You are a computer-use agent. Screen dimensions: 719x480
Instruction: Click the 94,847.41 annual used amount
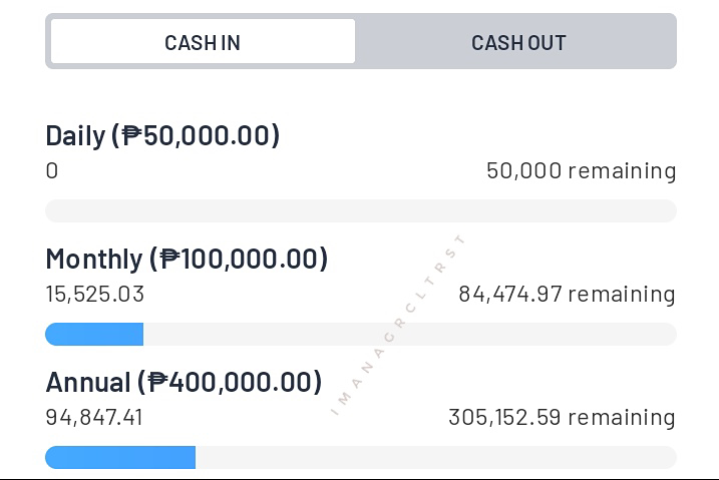tap(94, 417)
